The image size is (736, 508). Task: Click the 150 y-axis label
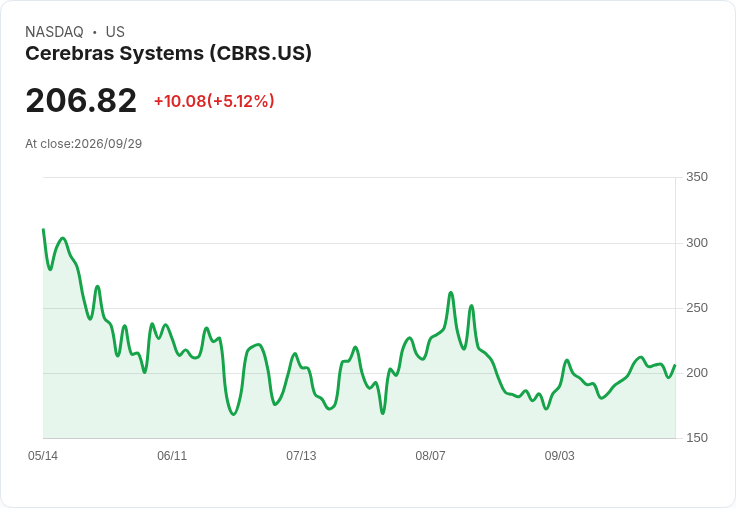(x=697, y=438)
